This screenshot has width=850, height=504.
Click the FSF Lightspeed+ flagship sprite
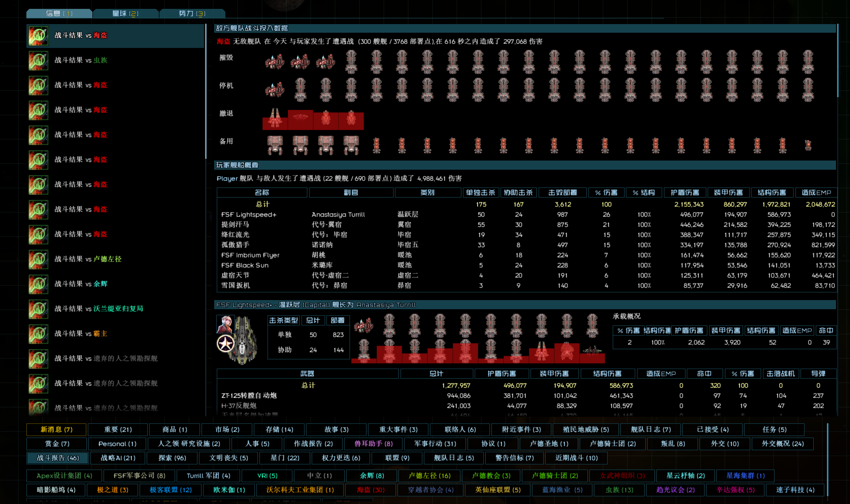(x=243, y=341)
